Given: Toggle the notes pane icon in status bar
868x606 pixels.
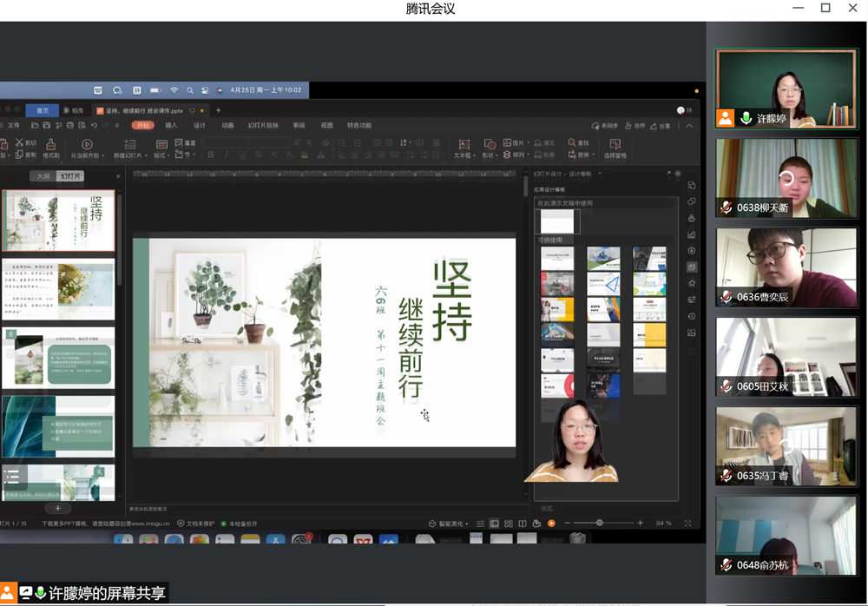Looking at the screenshot, I should (480, 523).
